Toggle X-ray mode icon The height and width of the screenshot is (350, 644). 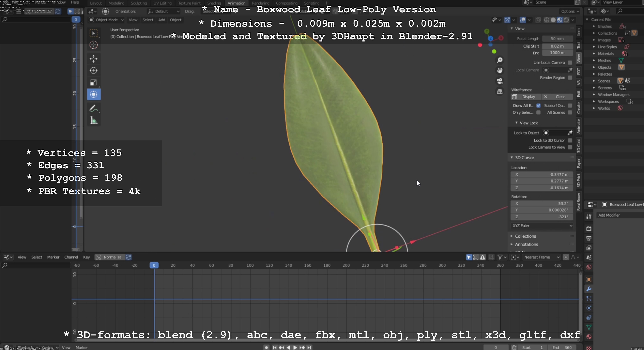(538, 20)
